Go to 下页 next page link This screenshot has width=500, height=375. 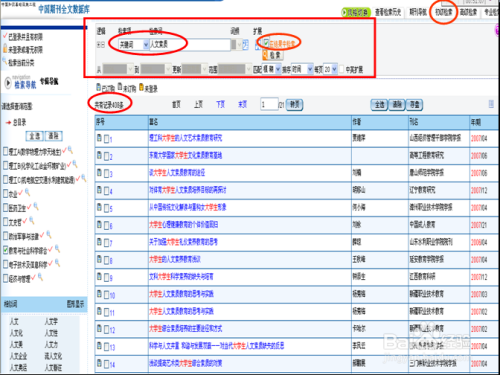coord(220,105)
